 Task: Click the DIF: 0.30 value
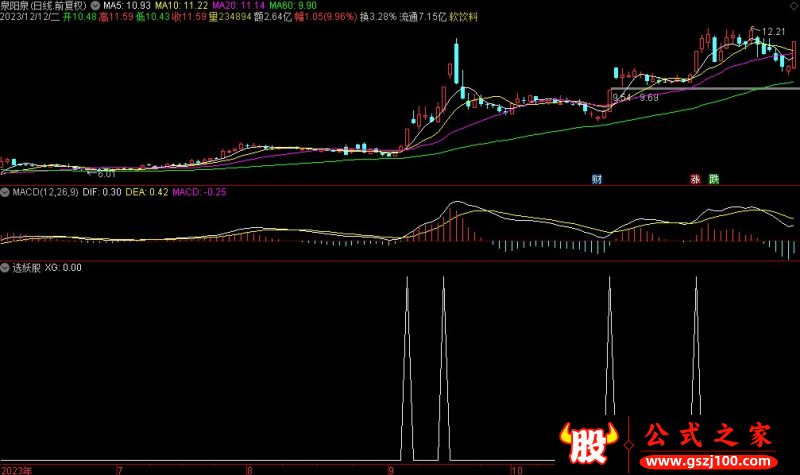coord(102,192)
